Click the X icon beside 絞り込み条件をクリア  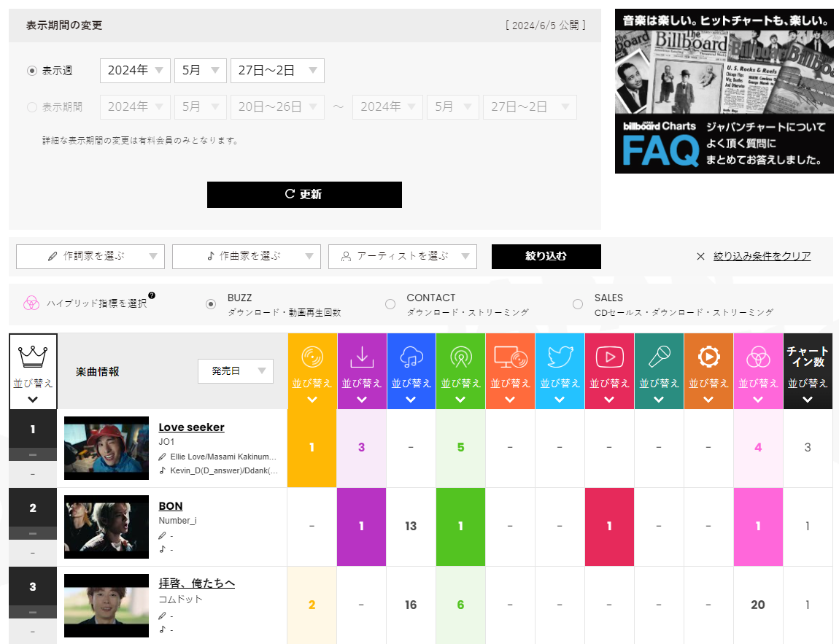point(700,256)
